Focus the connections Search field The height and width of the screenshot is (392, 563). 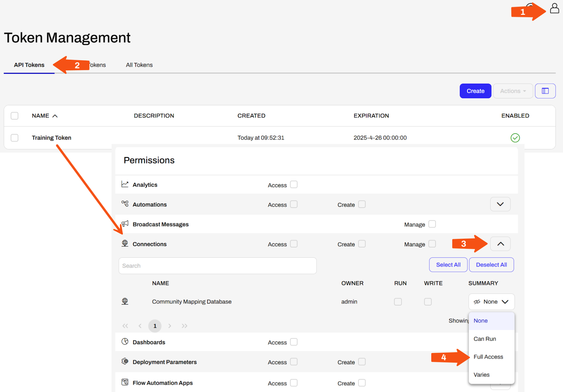tap(217, 266)
